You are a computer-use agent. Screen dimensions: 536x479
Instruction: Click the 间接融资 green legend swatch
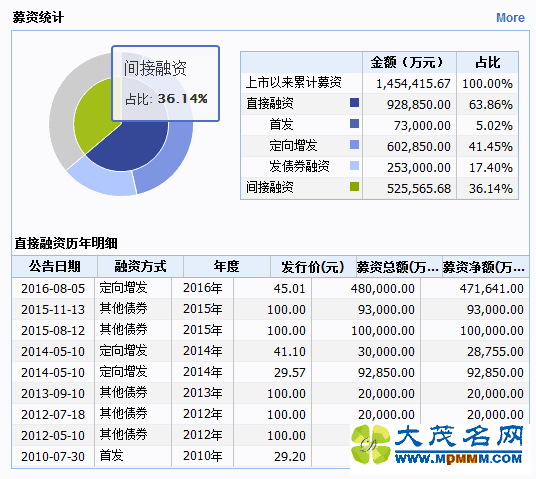point(354,186)
